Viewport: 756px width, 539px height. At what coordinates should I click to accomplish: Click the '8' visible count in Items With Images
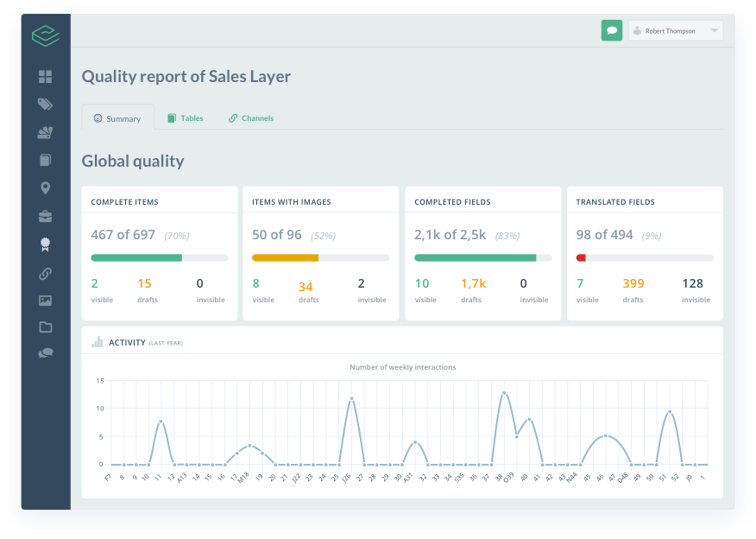[256, 283]
